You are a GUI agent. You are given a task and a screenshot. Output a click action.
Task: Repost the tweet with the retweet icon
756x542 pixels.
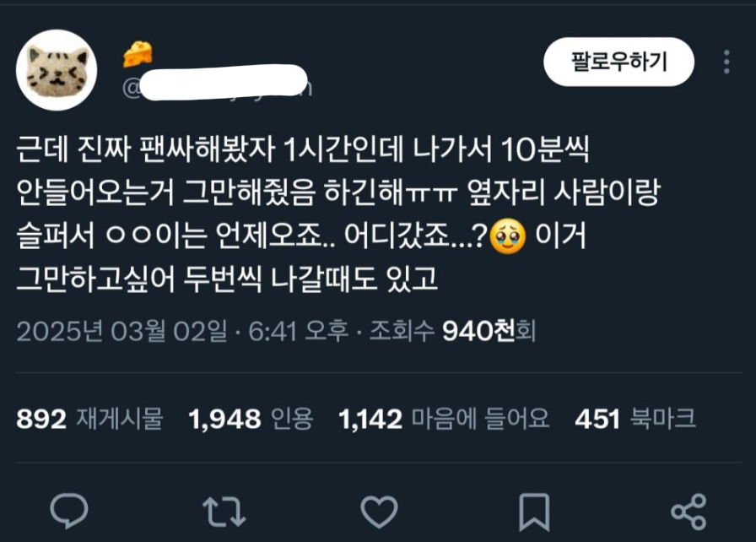click(x=224, y=512)
